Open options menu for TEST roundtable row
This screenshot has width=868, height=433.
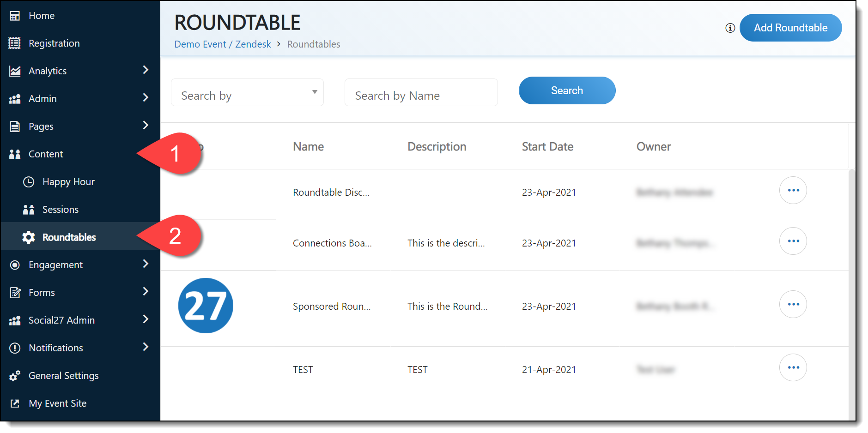point(793,367)
